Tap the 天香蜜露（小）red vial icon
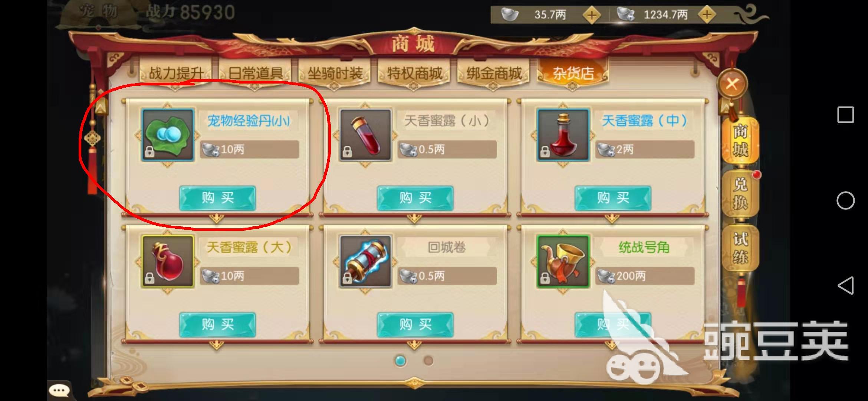 (365, 135)
